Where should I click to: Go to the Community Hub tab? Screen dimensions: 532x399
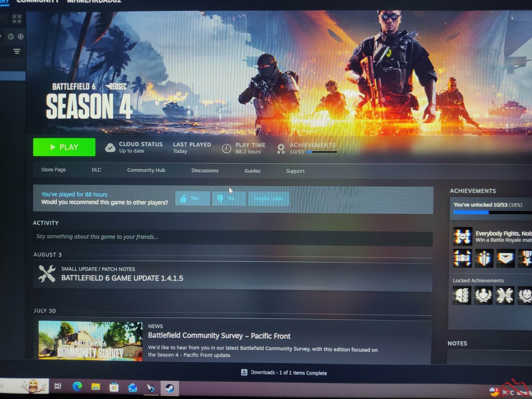(x=146, y=170)
